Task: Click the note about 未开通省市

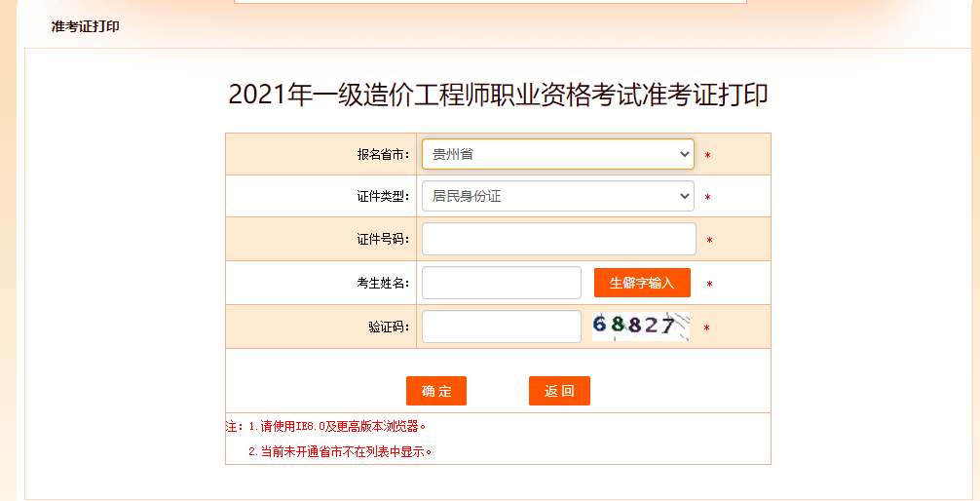Action: point(339,452)
